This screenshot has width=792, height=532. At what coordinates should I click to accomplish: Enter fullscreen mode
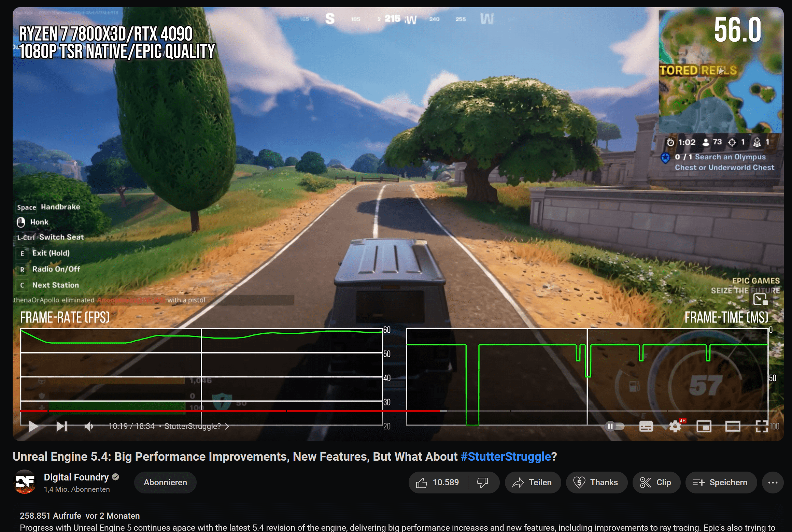click(761, 426)
